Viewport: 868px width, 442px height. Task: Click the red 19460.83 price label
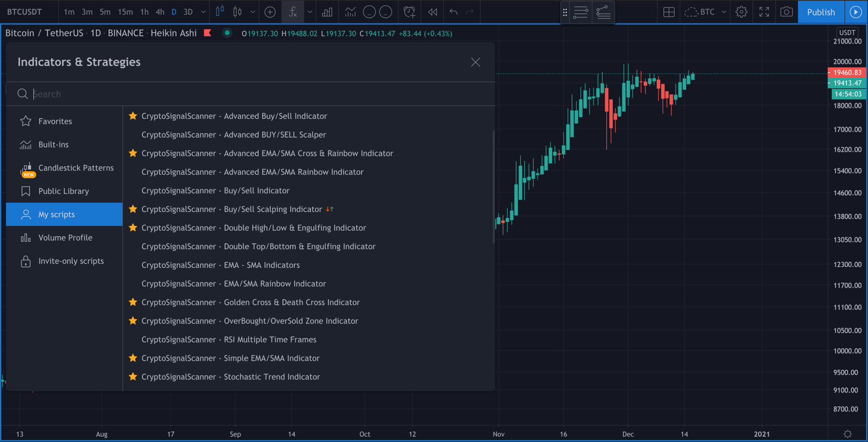coord(847,73)
